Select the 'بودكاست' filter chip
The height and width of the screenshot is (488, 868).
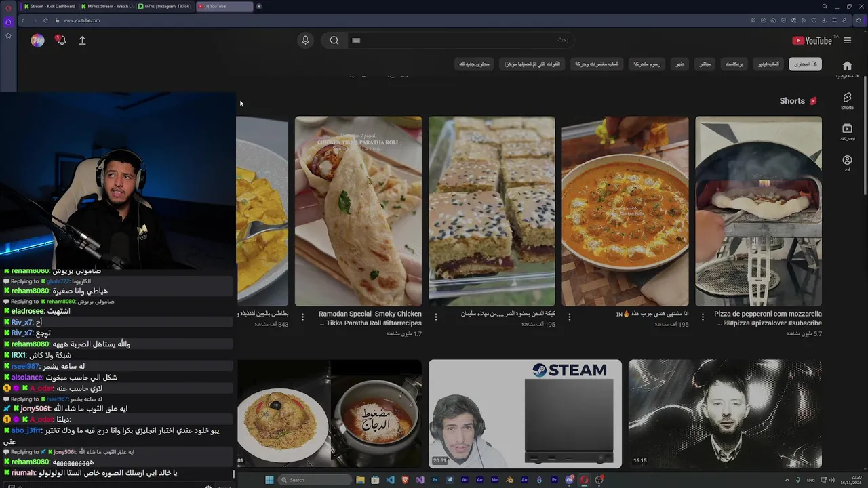click(734, 64)
